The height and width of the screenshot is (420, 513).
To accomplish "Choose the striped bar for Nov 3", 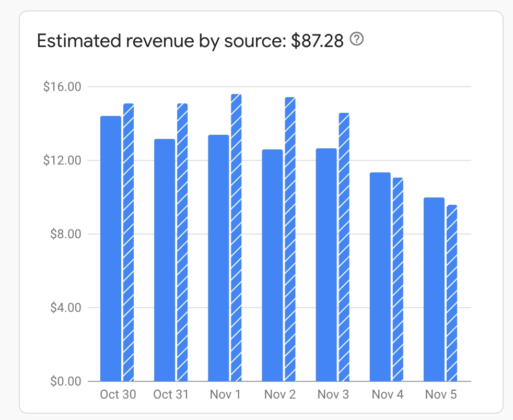I will [344, 247].
